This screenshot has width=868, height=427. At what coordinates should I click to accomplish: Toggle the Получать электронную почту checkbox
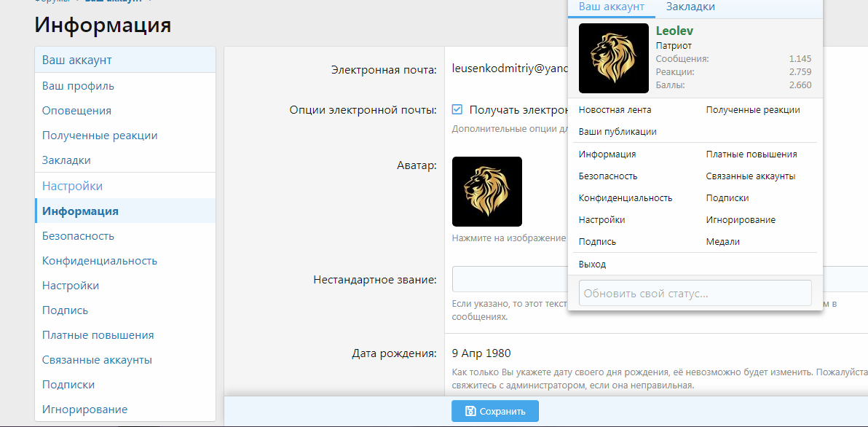click(x=457, y=109)
